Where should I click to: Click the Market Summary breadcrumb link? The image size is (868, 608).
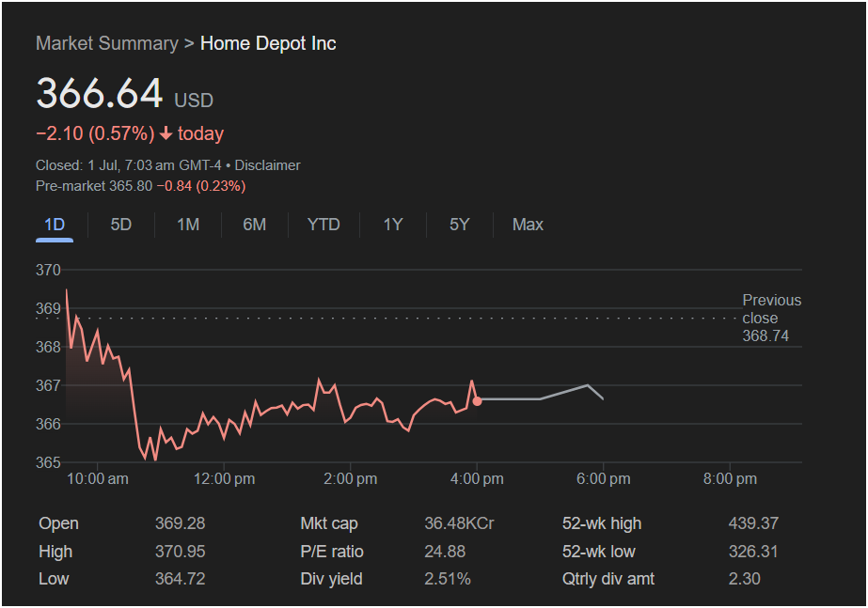point(107,43)
